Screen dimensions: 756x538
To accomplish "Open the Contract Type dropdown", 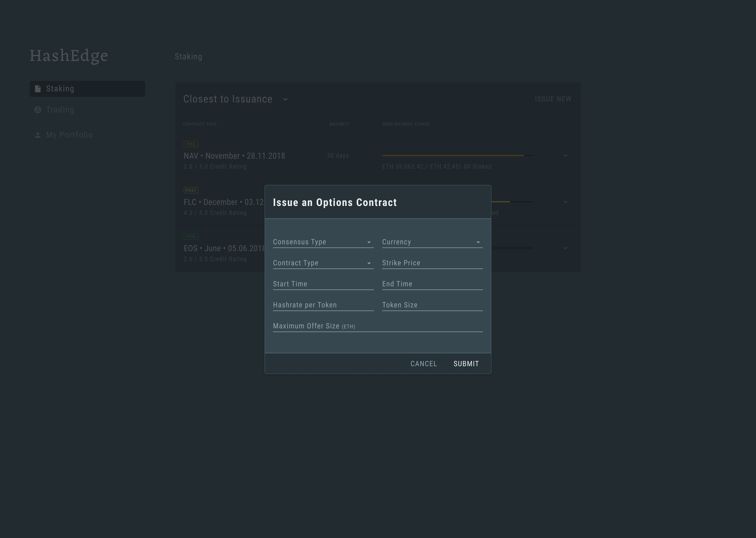I will tap(323, 263).
